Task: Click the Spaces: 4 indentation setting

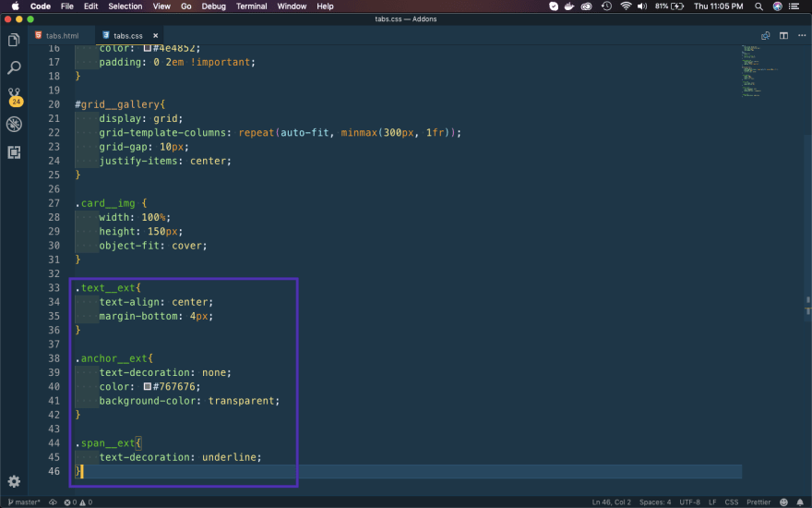Action: point(654,502)
